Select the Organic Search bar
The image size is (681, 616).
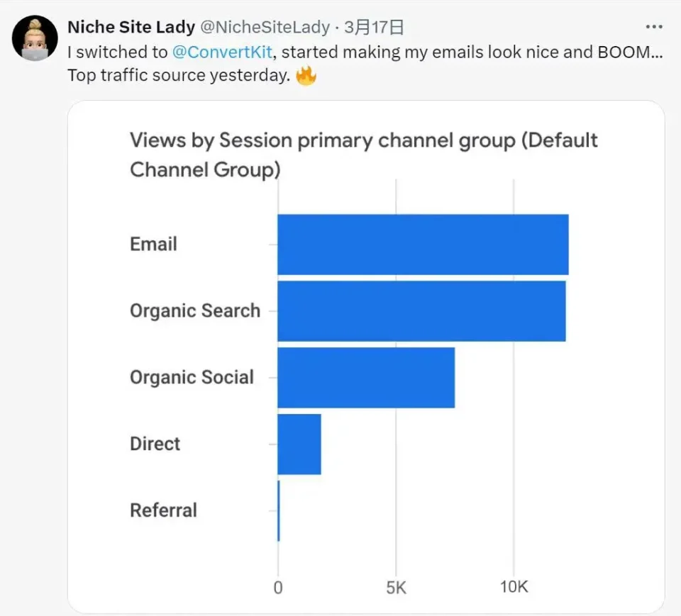[x=421, y=311]
